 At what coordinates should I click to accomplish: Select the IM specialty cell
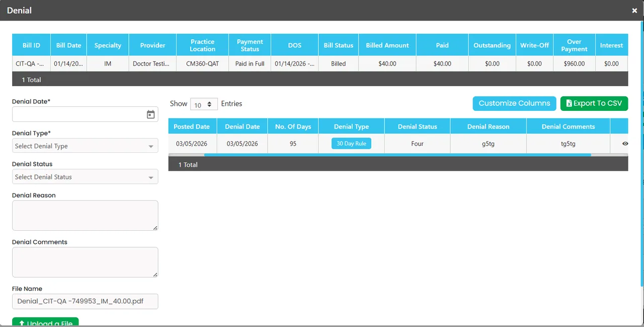(108, 64)
